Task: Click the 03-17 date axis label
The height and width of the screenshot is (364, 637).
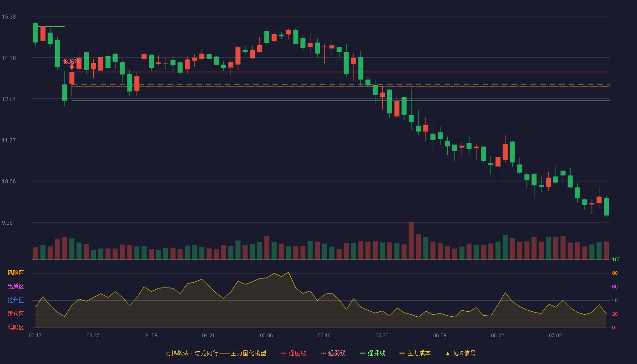Action: pos(35,335)
